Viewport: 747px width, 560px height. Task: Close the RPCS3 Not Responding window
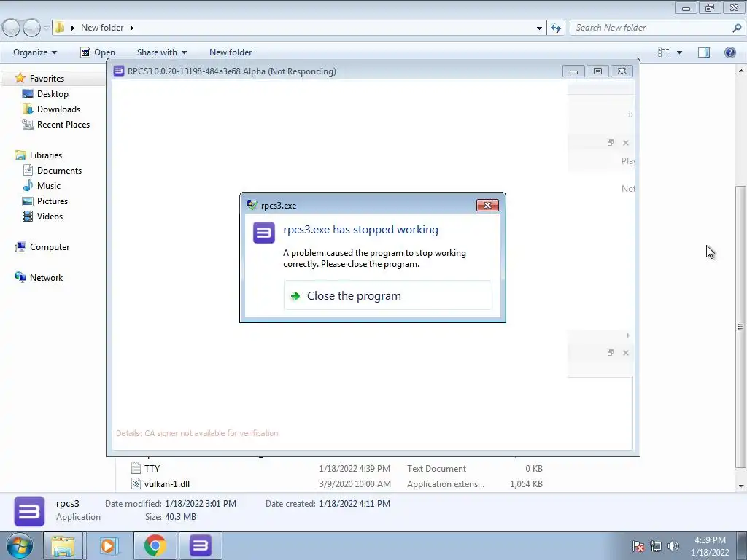[622, 71]
